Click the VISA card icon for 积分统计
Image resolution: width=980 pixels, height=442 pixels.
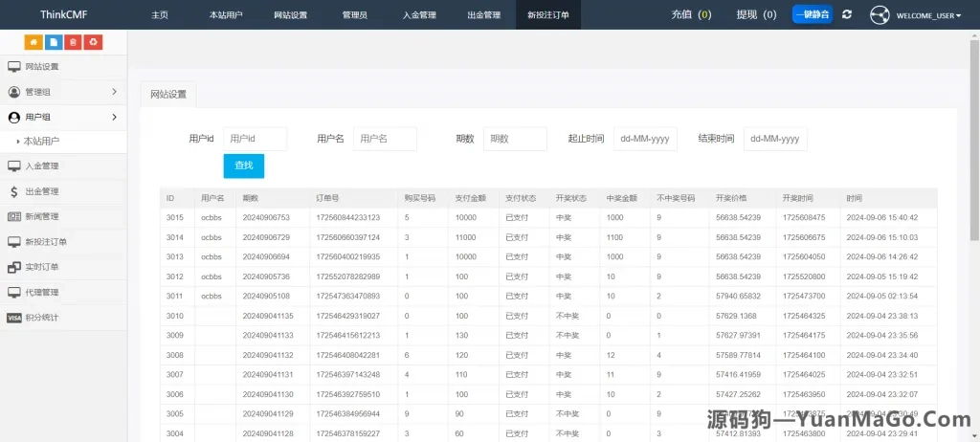click(x=13, y=318)
